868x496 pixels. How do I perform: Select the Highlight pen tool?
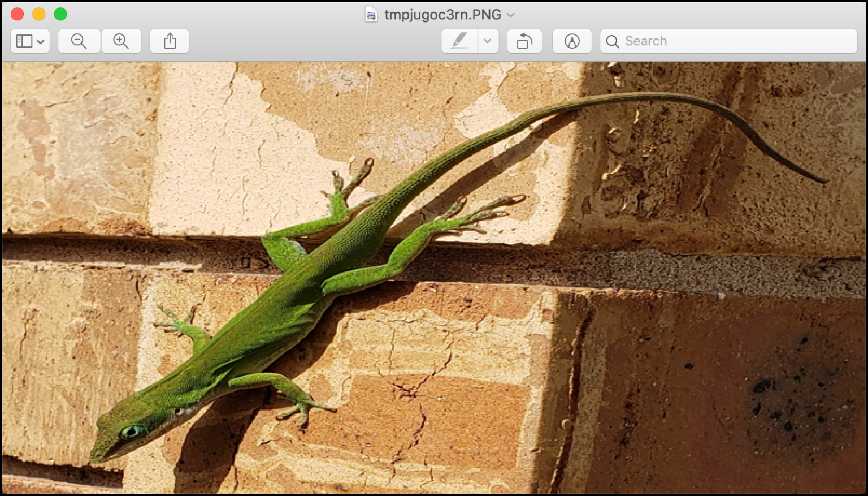click(459, 41)
